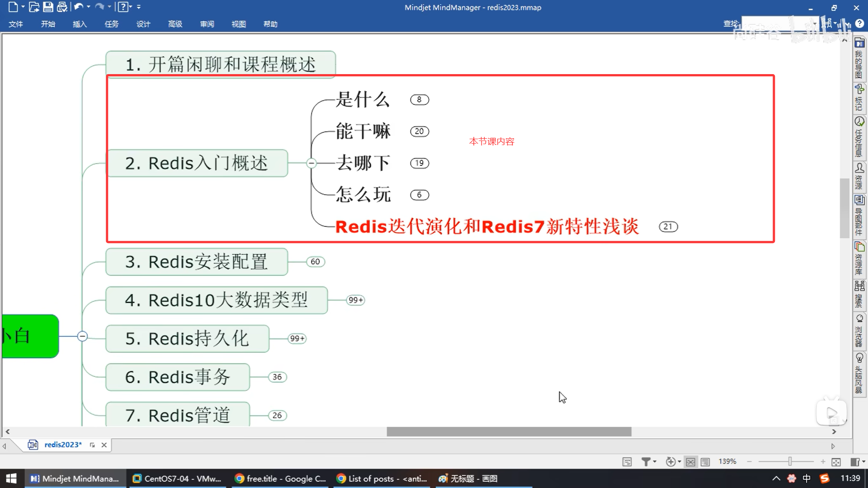This screenshot has width=868, height=488.
Task: Toggle map view mode in status bar
Action: click(690, 461)
